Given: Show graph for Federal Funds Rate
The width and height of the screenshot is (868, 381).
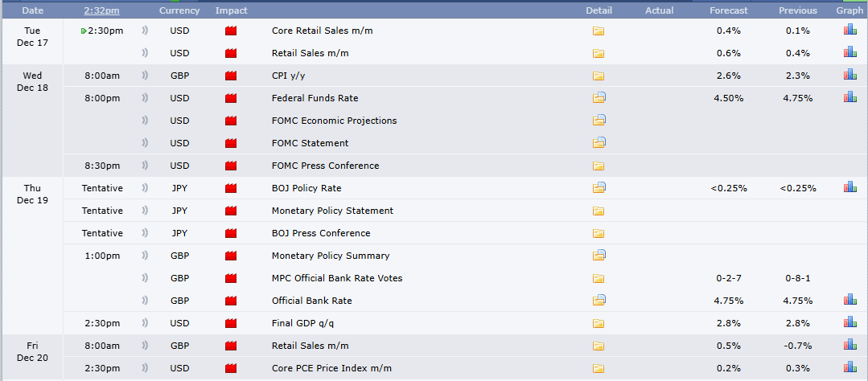Looking at the screenshot, I should 849,97.
